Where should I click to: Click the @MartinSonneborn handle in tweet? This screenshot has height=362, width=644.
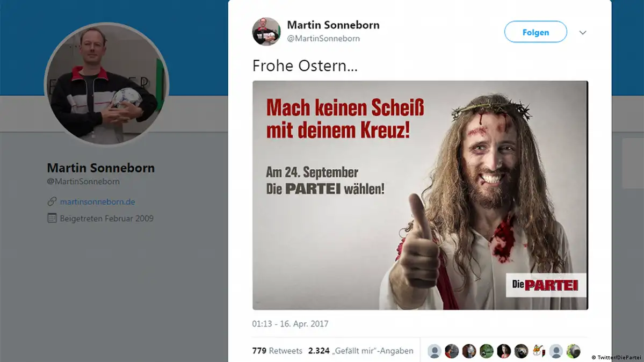point(323,39)
